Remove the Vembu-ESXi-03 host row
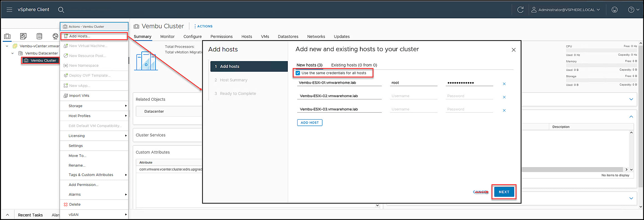The width and height of the screenshot is (644, 220). pyautogui.click(x=504, y=110)
